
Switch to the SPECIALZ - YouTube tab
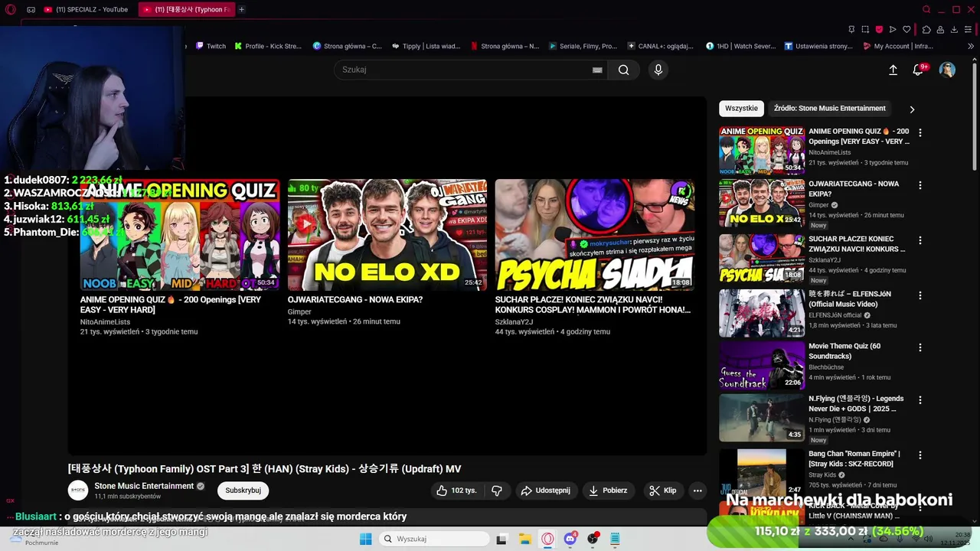coord(87,9)
